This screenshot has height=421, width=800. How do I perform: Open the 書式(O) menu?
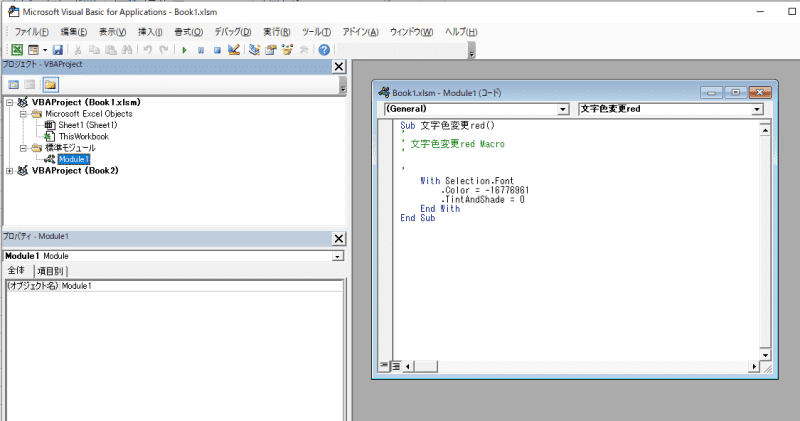click(x=189, y=32)
